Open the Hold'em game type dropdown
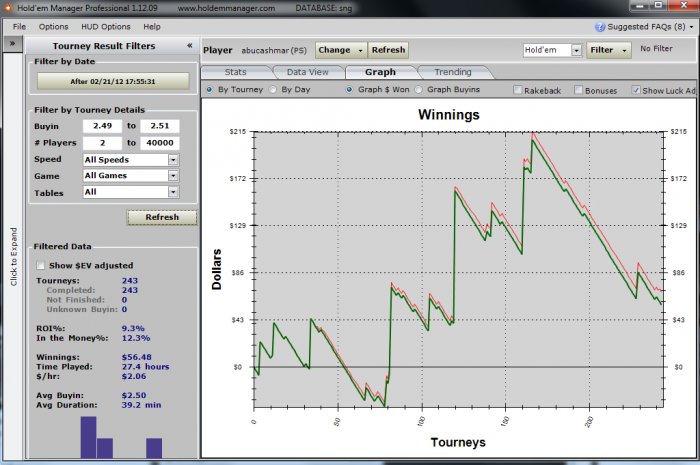This screenshot has width=700, height=465. (576, 50)
